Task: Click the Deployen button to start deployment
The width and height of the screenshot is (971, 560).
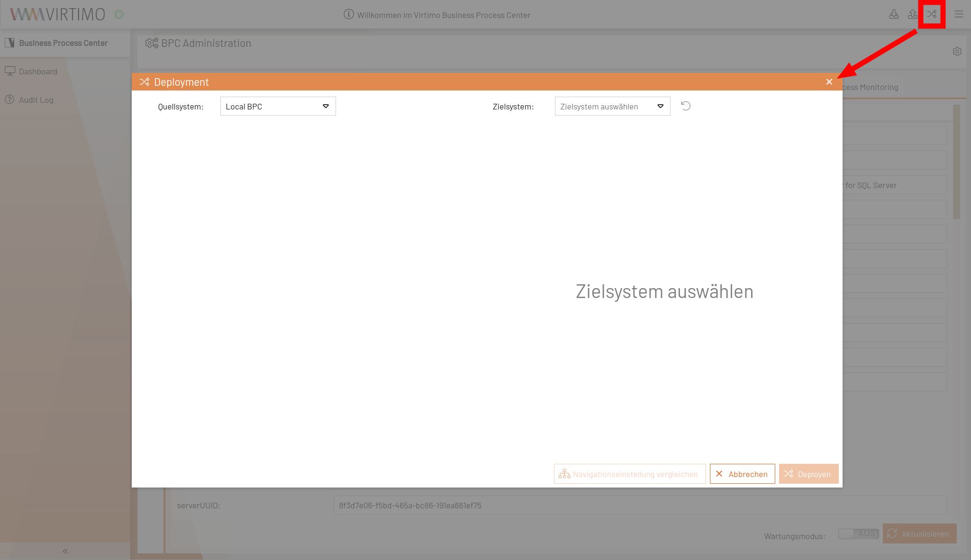Action: (x=808, y=474)
